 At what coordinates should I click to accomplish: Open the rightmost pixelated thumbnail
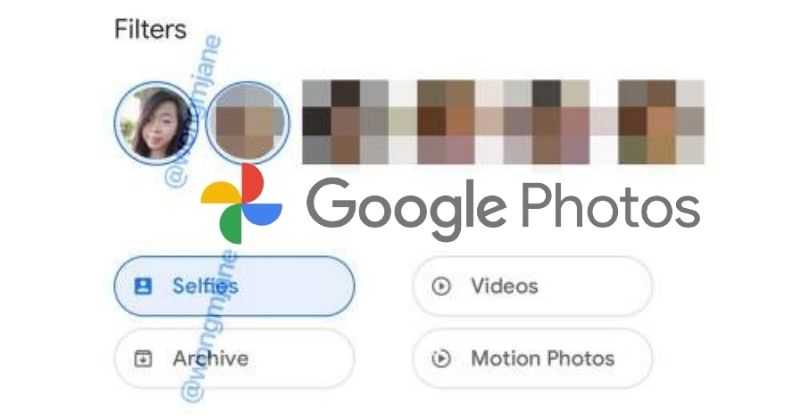(x=661, y=122)
